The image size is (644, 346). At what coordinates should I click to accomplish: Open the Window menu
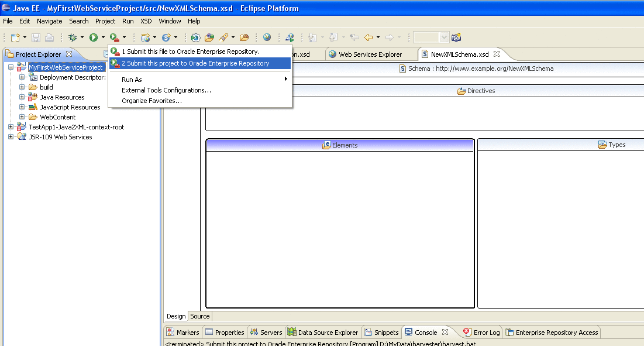pos(170,21)
